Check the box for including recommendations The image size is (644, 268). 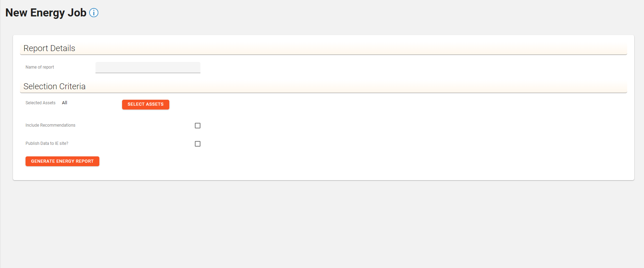[198, 126]
